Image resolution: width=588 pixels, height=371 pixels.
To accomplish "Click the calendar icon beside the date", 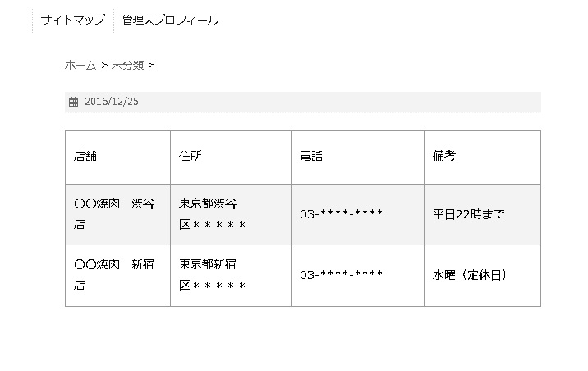I will (x=73, y=102).
